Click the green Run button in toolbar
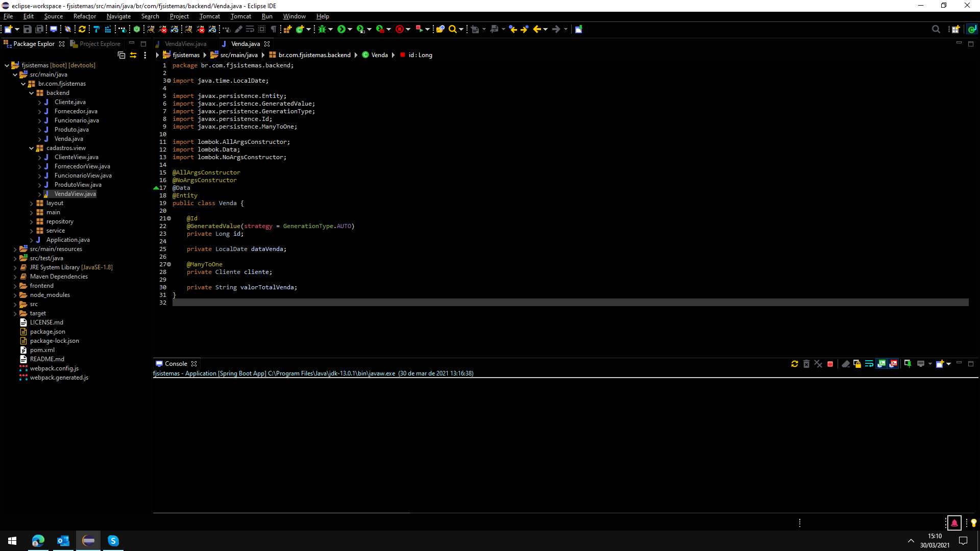 point(341,29)
